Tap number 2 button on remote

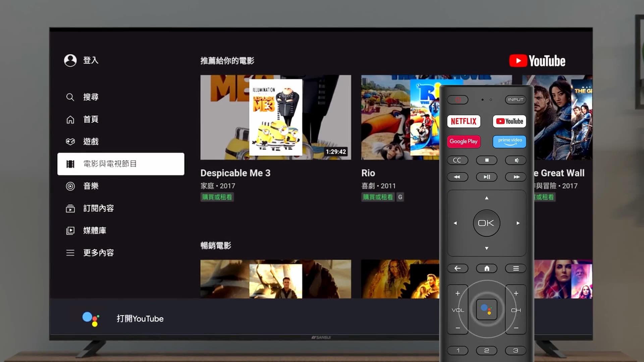[487, 351]
